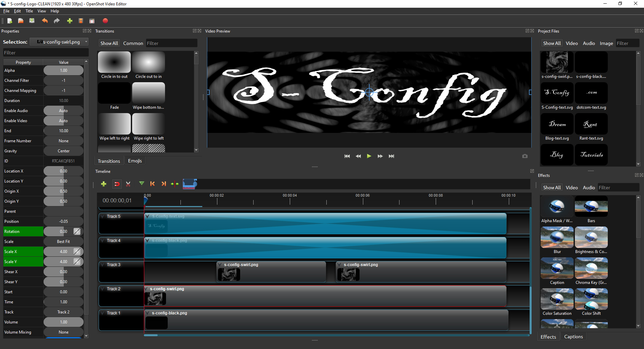Image resolution: width=644 pixels, height=349 pixels.
Task: Click the Add Marker green triangle icon
Action: coord(142,184)
